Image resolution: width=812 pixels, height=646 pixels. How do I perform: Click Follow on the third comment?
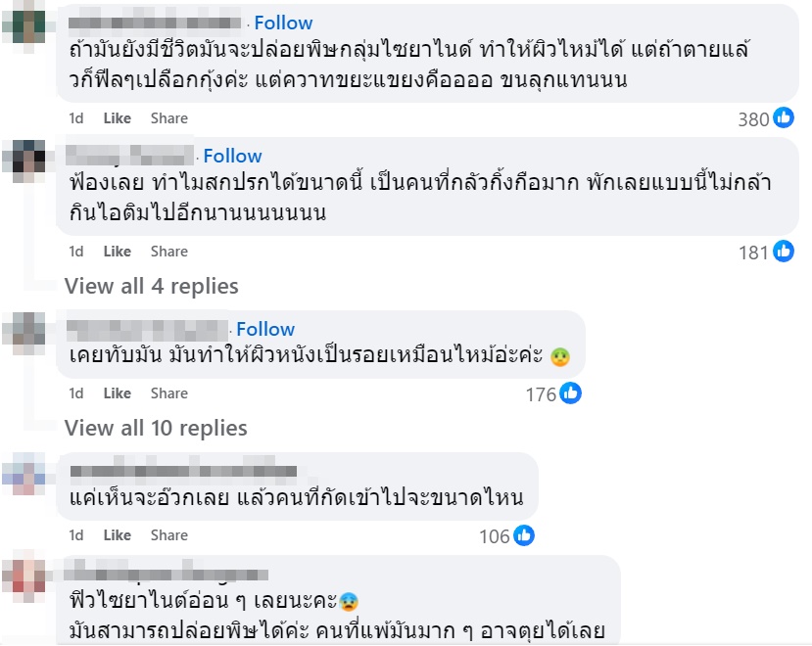pos(265,329)
